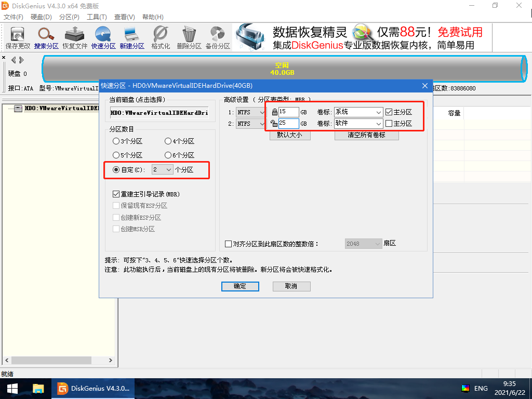Image resolution: width=532 pixels, height=399 pixels.
Task: Click the Search Partition (搜索分区) toolbar icon
Action: pos(46,37)
